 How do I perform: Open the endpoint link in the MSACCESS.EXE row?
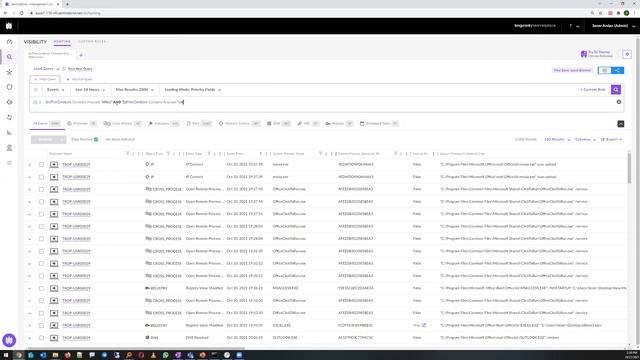click(76, 288)
